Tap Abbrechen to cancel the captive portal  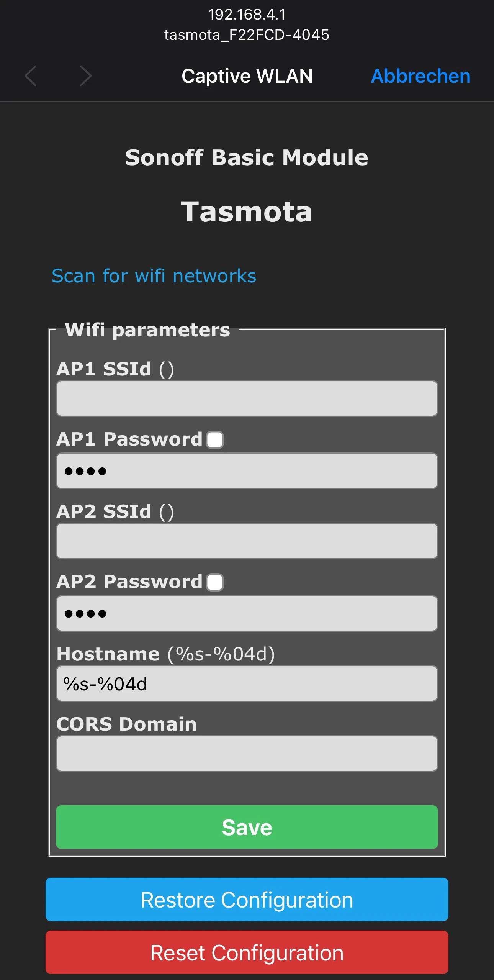[420, 75]
